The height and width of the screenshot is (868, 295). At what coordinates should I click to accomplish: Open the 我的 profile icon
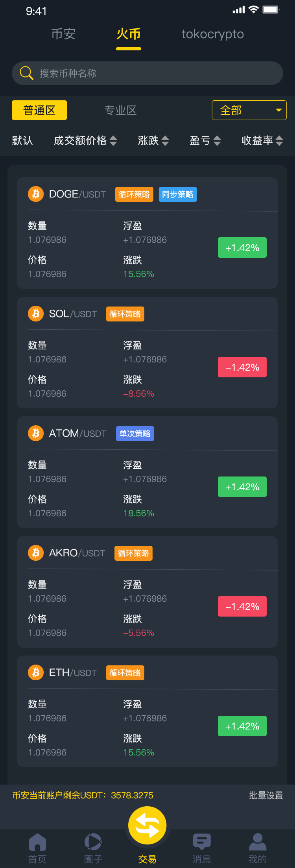pos(258,843)
